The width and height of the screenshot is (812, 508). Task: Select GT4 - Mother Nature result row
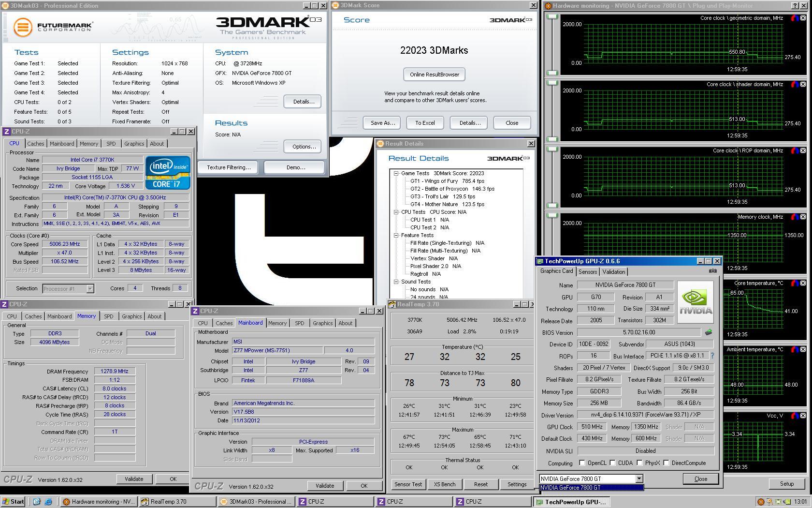pyautogui.click(x=447, y=204)
